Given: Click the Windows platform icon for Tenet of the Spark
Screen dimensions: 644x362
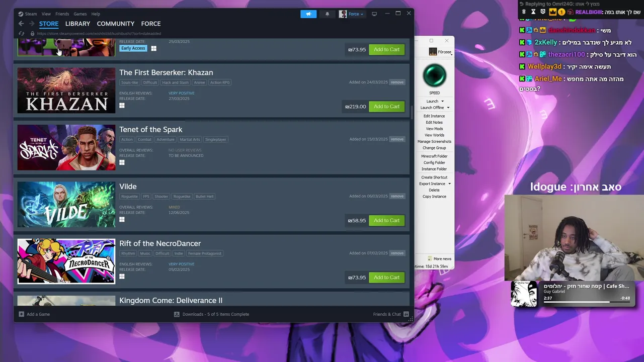Looking at the screenshot, I should pyautogui.click(x=122, y=162).
